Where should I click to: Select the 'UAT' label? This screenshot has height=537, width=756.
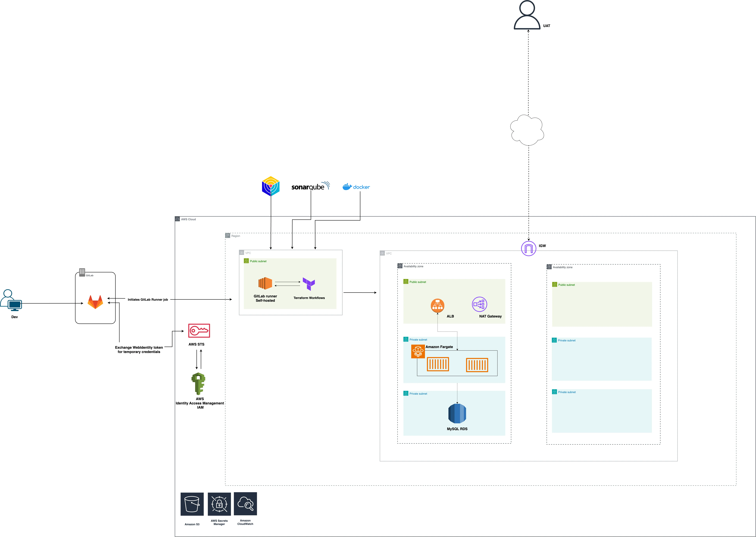pos(547,26)
